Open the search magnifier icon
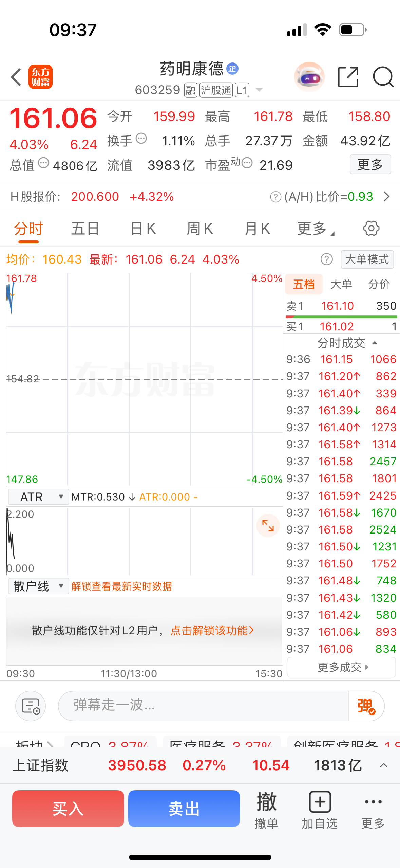 click(x=383, y=77)
